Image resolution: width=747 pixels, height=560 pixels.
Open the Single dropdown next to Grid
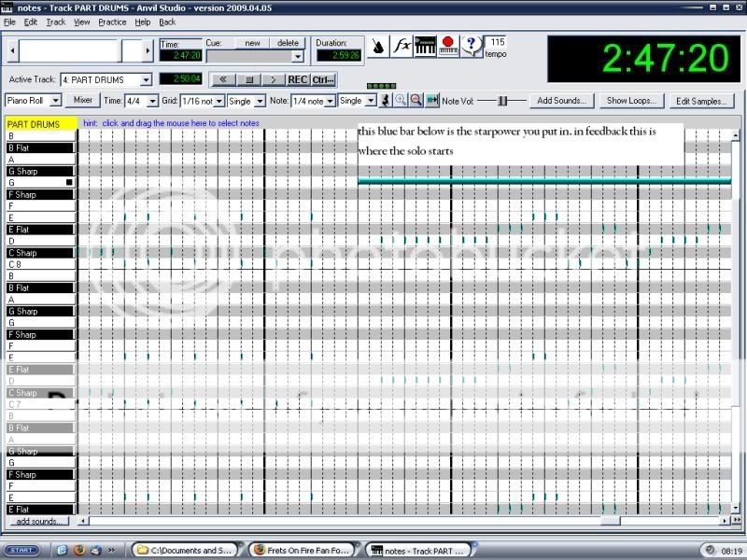[261, 101]
